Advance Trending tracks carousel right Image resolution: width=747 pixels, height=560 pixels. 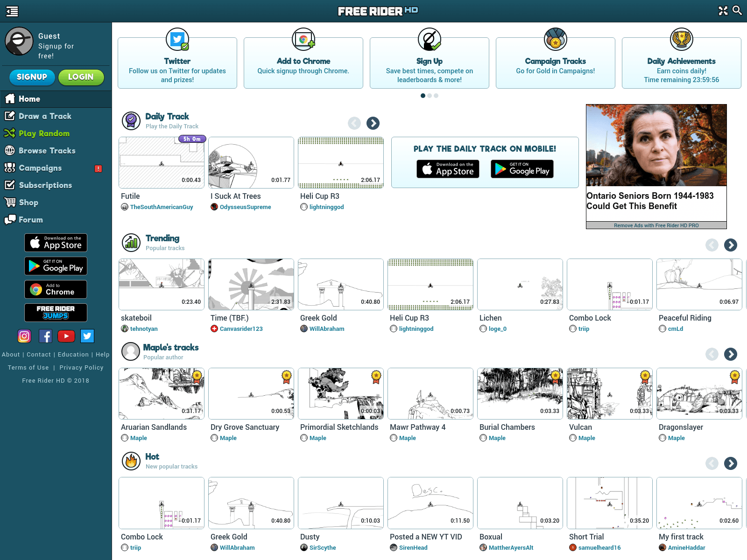point(731,245)
